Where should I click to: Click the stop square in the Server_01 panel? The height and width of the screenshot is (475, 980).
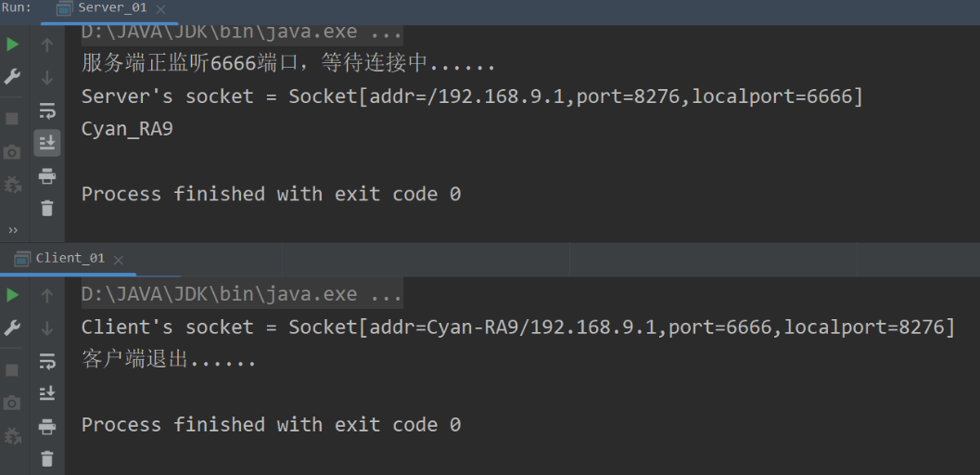[12, 119]
